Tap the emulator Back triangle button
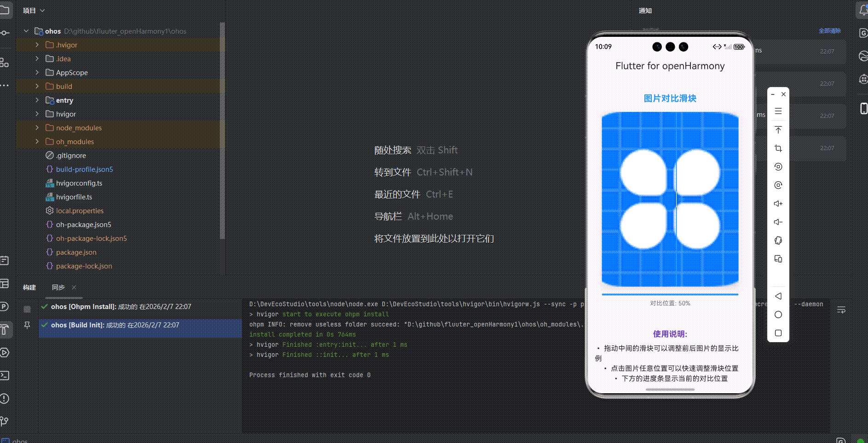868x443 pixels. [x=778, y=296]
